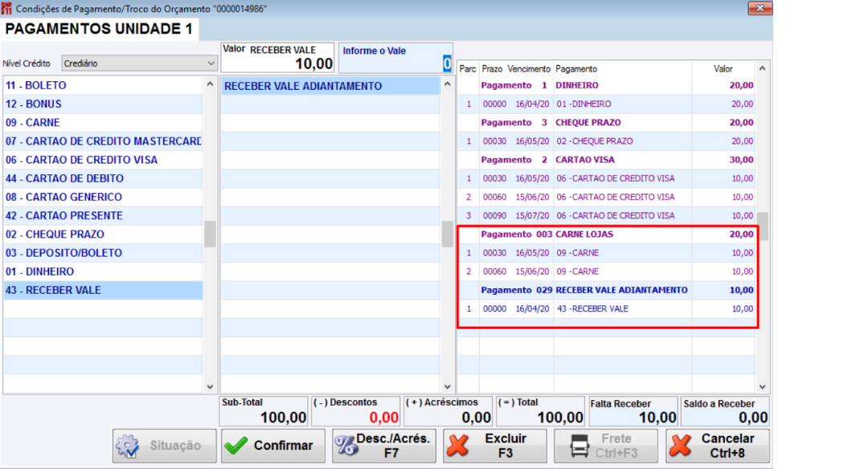Select 44 - CARTAO DE DEBITO
The image size is (868, 469).
(103, 178)
